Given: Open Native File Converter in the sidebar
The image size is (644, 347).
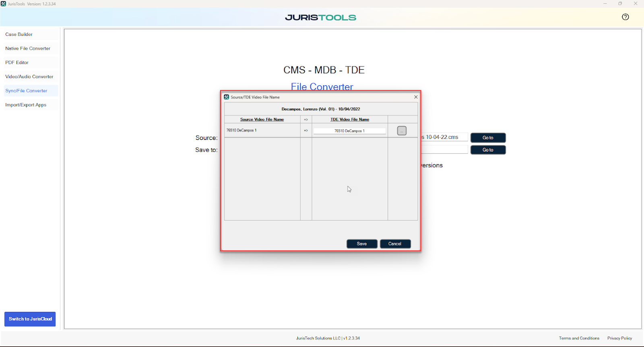Looking at the screenshot, I should pyautogui.click(x=31, y=49).
